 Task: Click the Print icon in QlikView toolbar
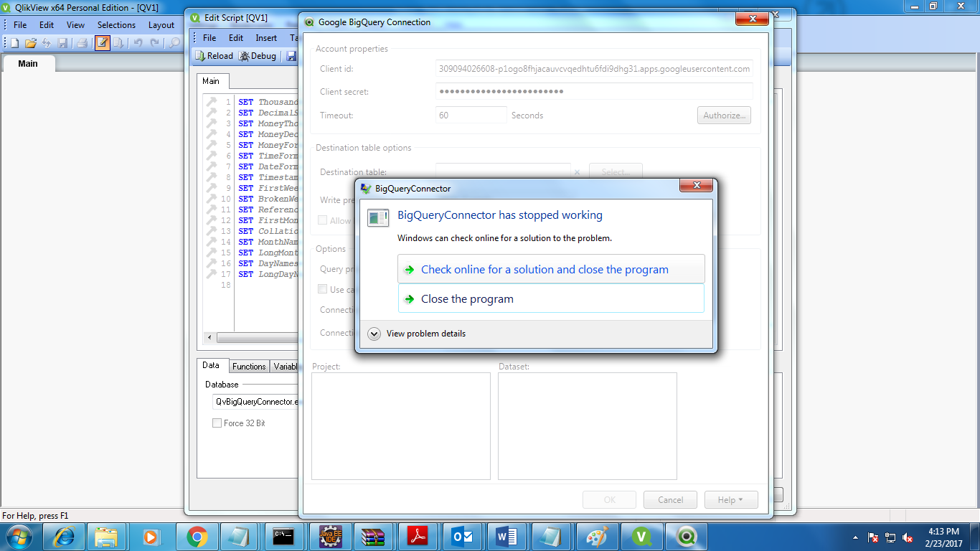tap(82, 43)
